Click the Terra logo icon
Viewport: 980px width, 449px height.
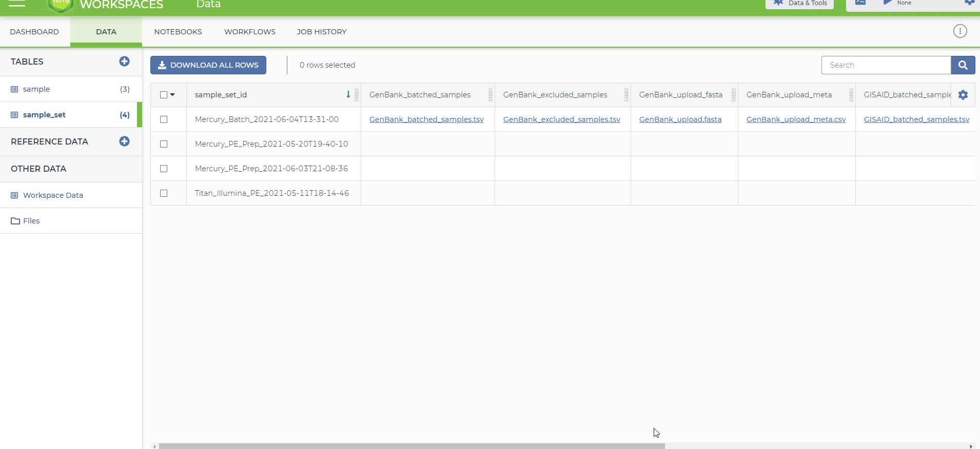[61, 5]
